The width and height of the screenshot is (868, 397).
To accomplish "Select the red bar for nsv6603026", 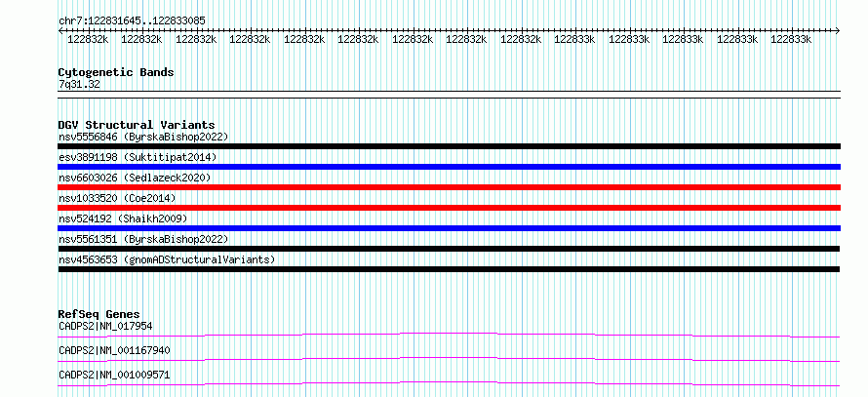I will [x=449, y=187].
